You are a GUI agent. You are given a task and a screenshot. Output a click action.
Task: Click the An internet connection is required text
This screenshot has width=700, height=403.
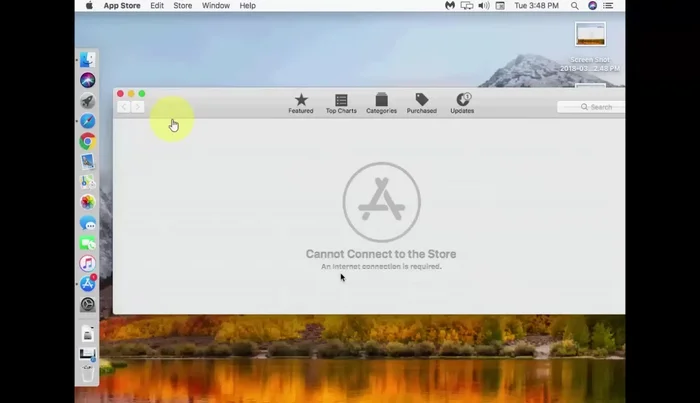tap(381, 266)
